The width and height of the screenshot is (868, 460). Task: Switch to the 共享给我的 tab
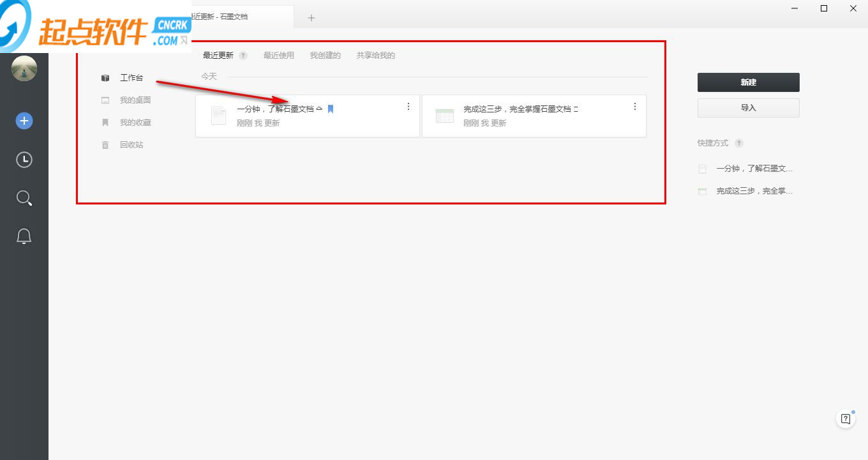click(x=376, y=56)
